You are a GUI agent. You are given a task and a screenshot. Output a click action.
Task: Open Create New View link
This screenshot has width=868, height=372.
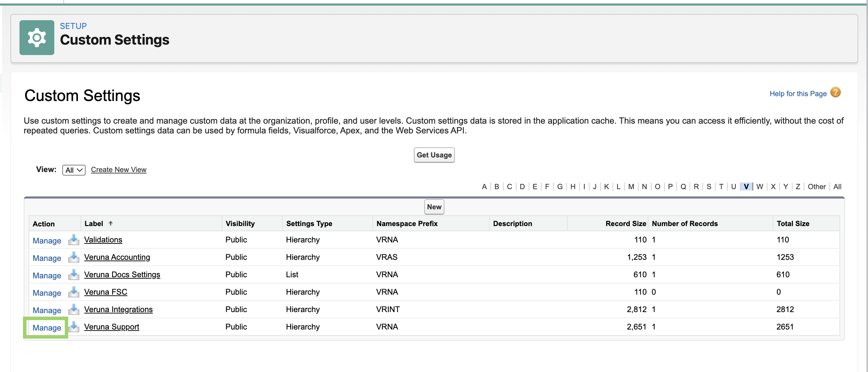[119, 170]
